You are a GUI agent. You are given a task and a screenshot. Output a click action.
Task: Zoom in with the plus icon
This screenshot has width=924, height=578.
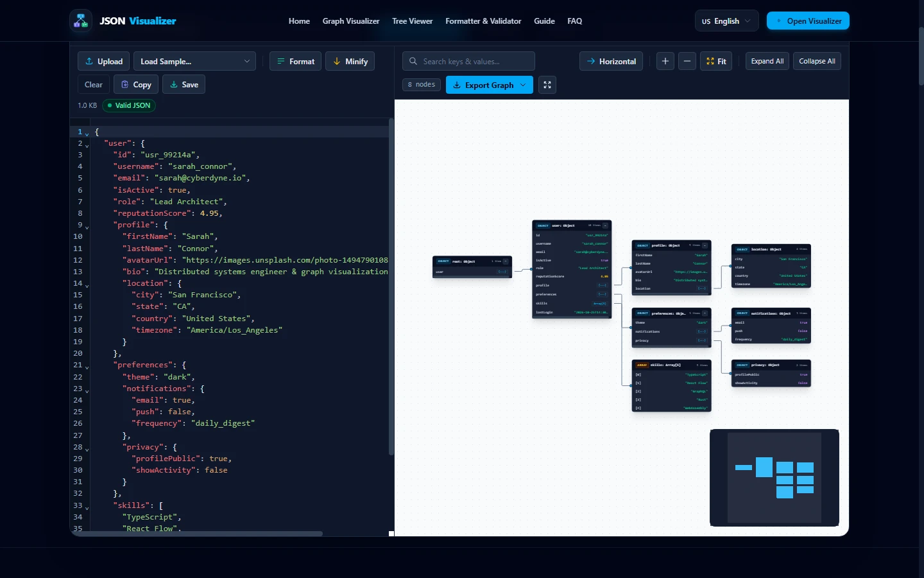pos(665,62)
